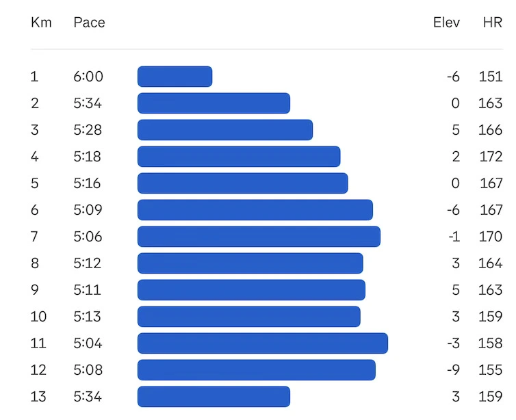The image size is (516, 420).
Task: Click the HR column header
Action: click(492, 22)
